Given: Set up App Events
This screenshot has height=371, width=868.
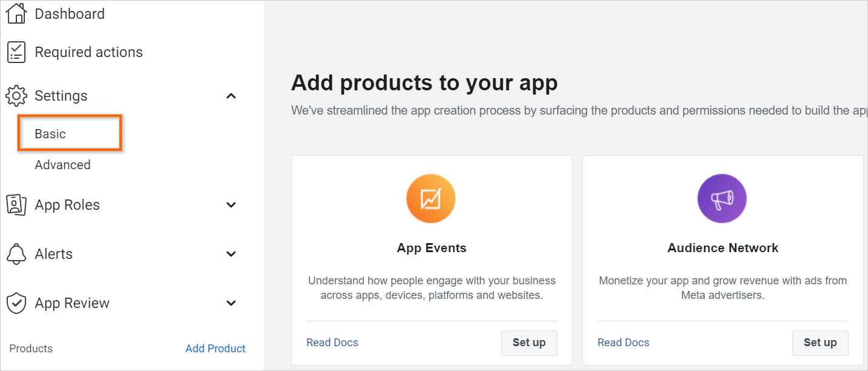Looking at the screenshot, I should (x=529, y=343).
